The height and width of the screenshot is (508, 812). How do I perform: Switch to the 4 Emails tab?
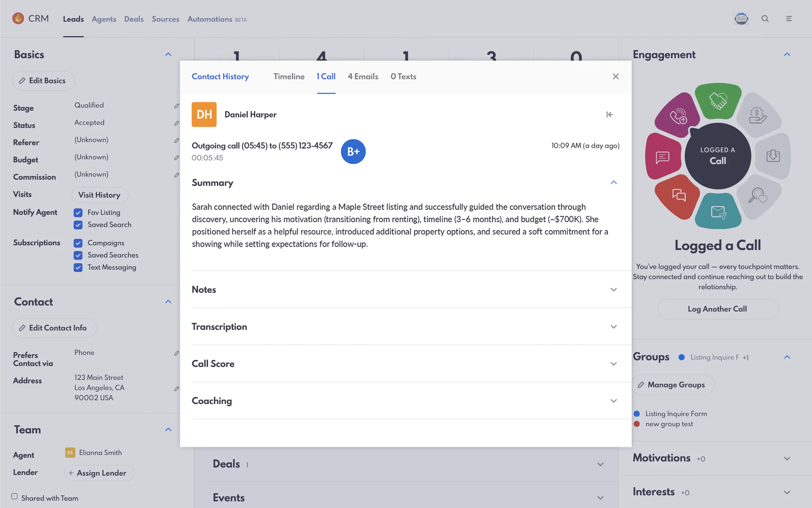[363, 77]
